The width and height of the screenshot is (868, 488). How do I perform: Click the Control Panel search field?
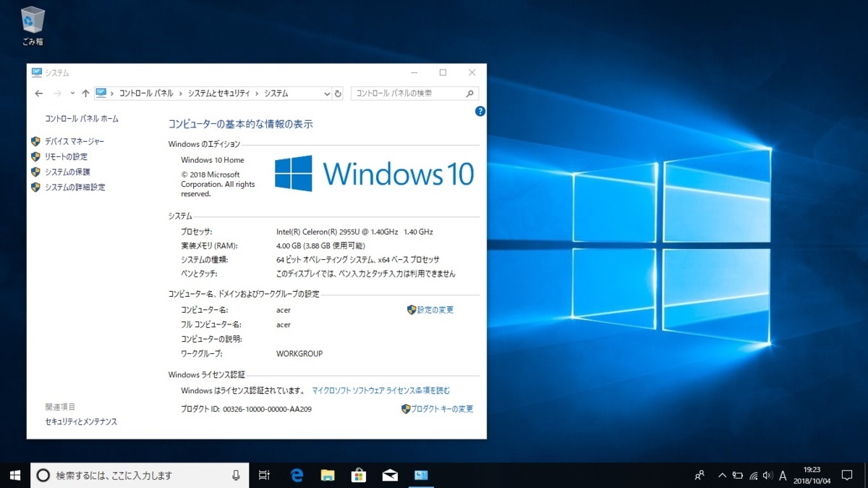(x=409, y=93)
